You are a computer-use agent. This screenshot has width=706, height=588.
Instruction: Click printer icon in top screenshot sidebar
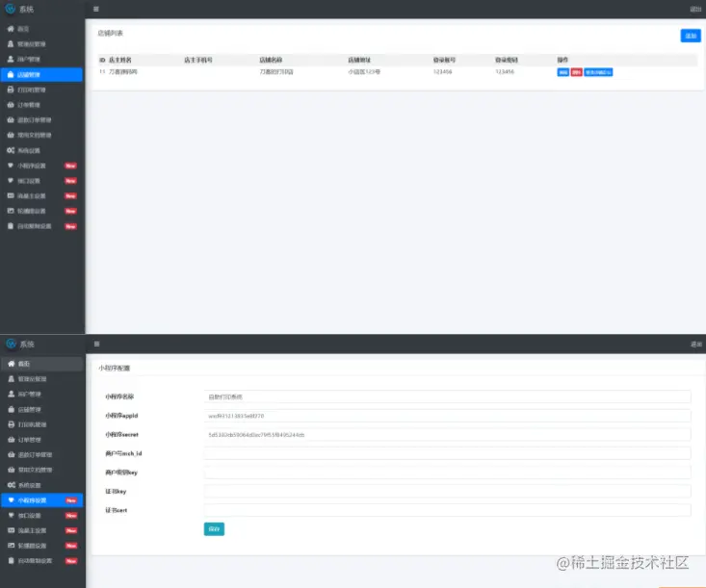[x=11, y=89]
